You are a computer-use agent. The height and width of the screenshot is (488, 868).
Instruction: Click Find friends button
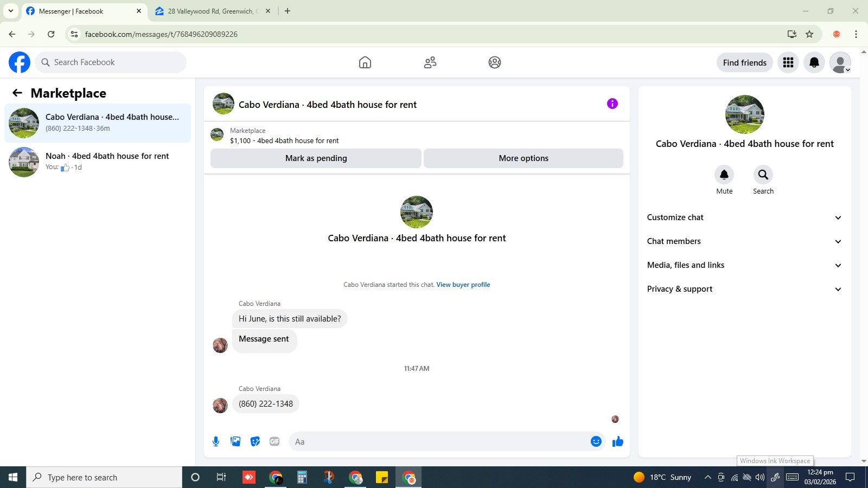(x=745, y=62)
